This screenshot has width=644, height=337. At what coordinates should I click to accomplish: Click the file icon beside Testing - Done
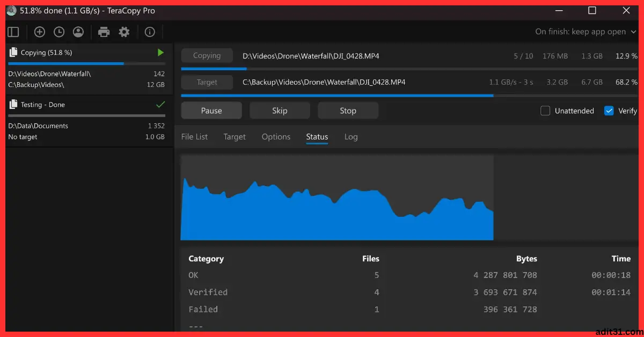click(13, 105)
